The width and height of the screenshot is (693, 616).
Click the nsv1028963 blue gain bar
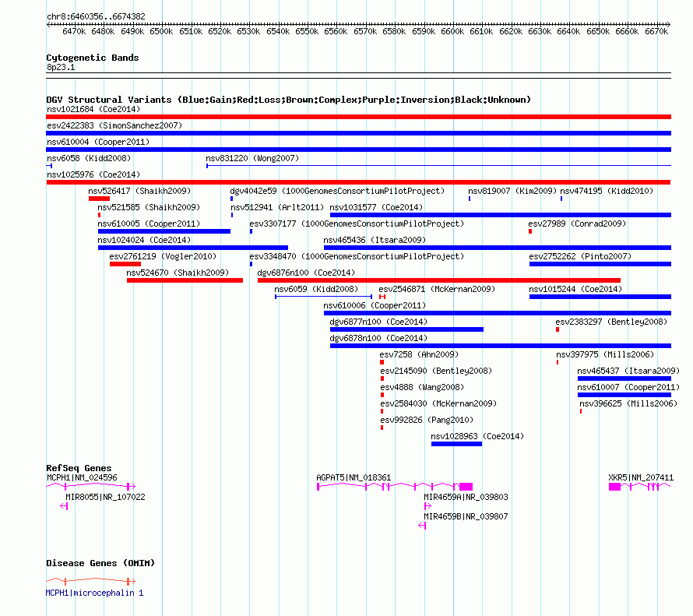click(456, 444)
